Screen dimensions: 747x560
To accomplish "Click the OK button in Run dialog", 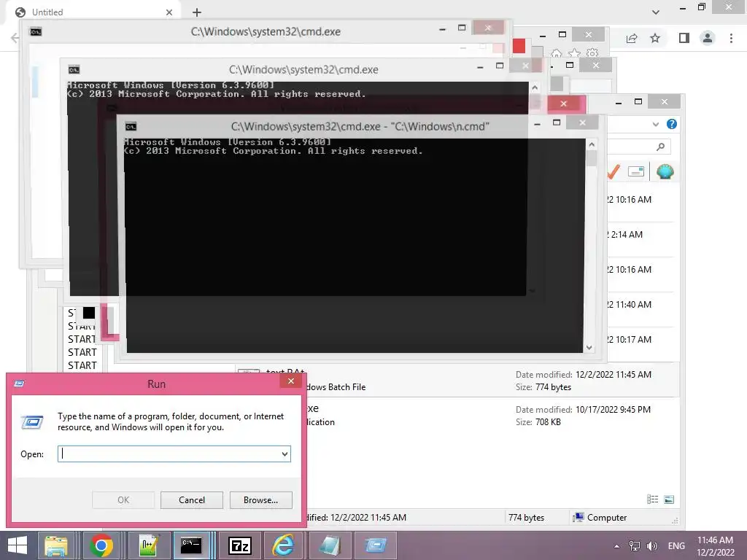I will click(123, 500).
